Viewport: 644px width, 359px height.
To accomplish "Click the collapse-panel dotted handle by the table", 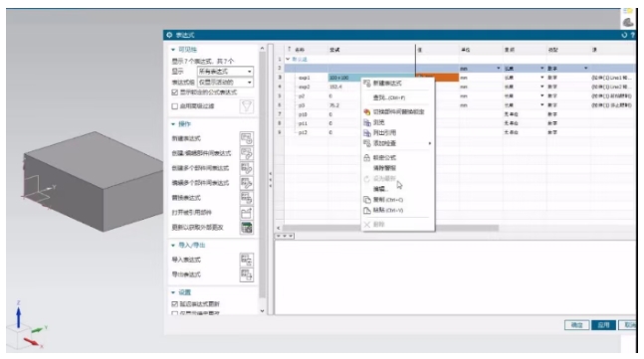I will 271,180.
